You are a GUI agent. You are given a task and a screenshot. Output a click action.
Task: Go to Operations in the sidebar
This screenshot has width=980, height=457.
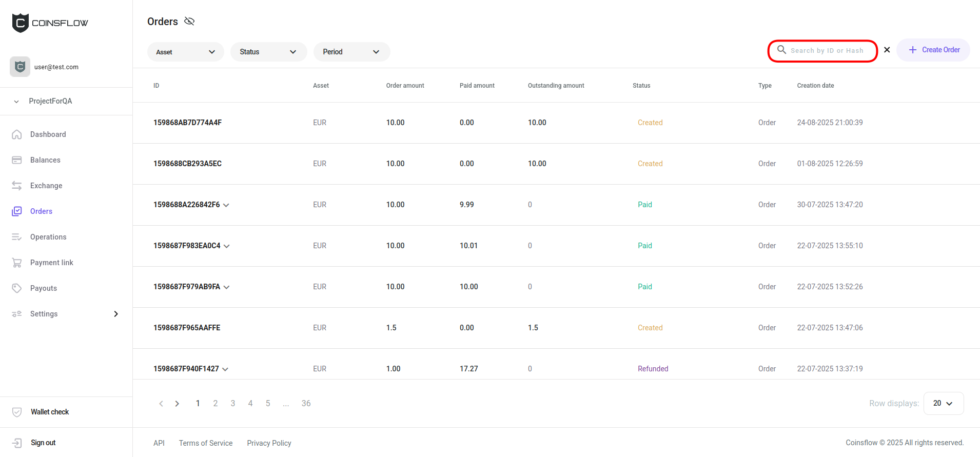48,237
